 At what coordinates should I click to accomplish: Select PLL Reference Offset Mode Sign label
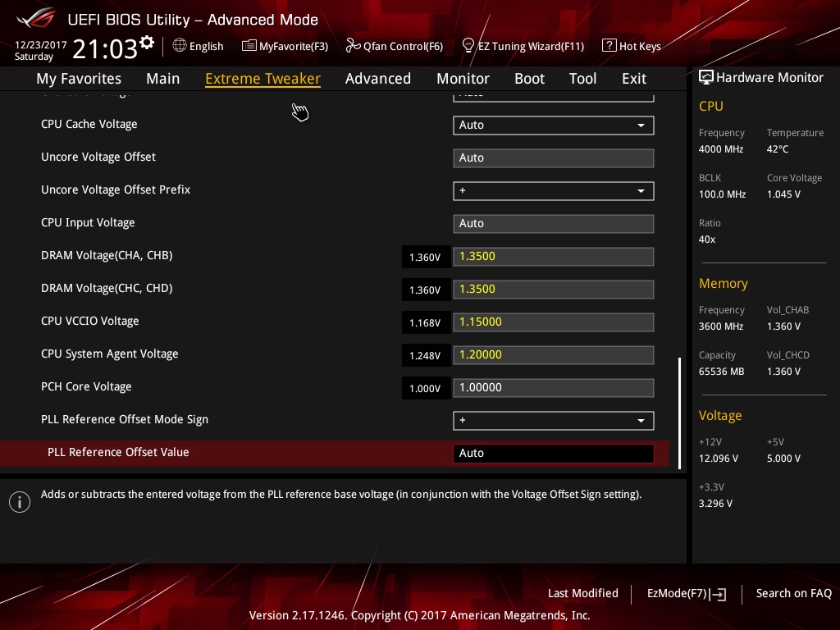coord(125,419)
